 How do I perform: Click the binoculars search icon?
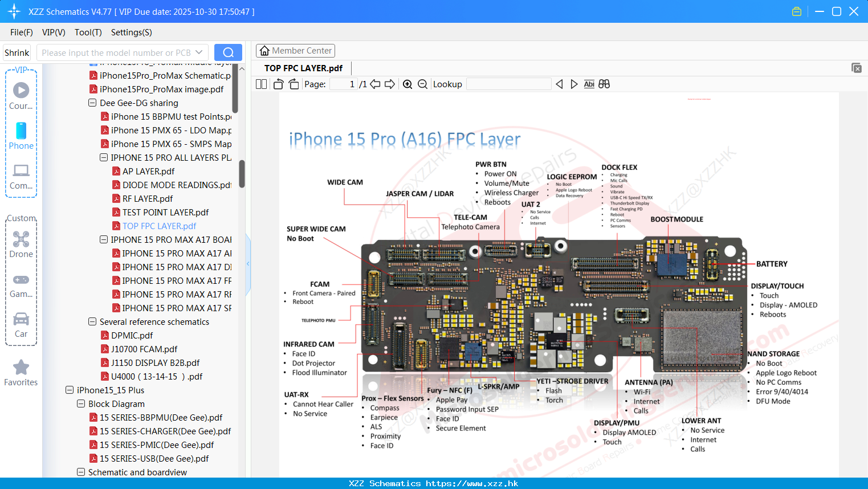tap(604, 84)
